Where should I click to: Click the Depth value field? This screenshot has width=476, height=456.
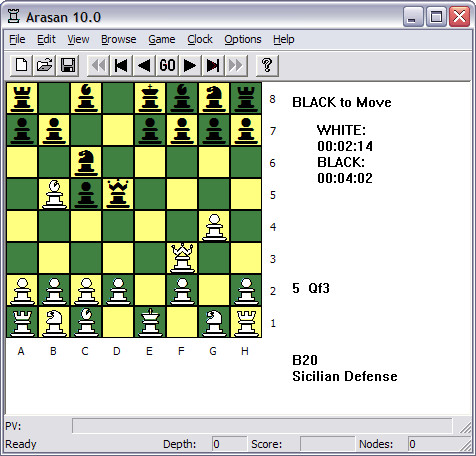coord(229,444)
